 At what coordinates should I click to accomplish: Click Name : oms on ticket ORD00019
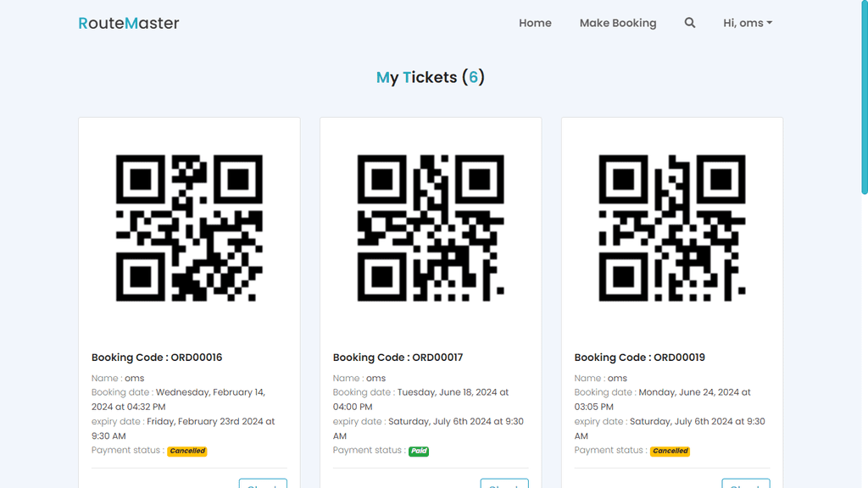601,379
